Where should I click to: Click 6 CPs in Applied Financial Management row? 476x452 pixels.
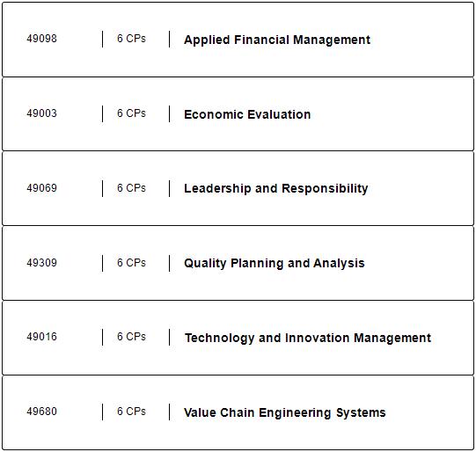click(x=131, y=39)
